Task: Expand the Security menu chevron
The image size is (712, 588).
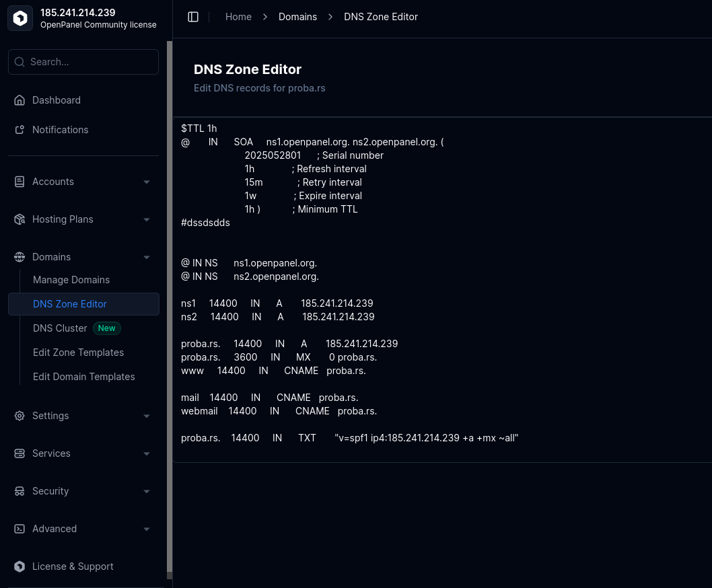Action: (147, 492)
